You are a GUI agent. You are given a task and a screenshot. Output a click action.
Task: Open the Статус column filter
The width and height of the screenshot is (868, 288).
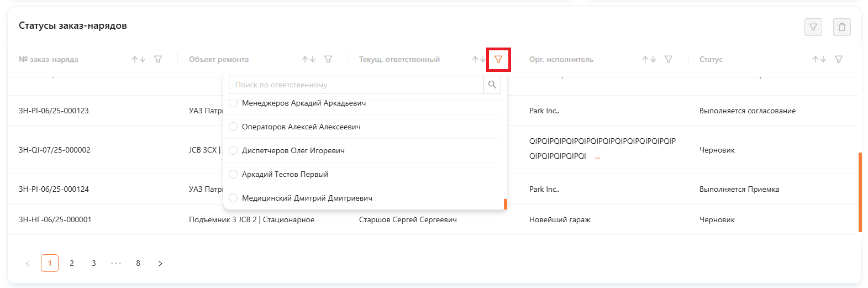(x=839, y=59)
